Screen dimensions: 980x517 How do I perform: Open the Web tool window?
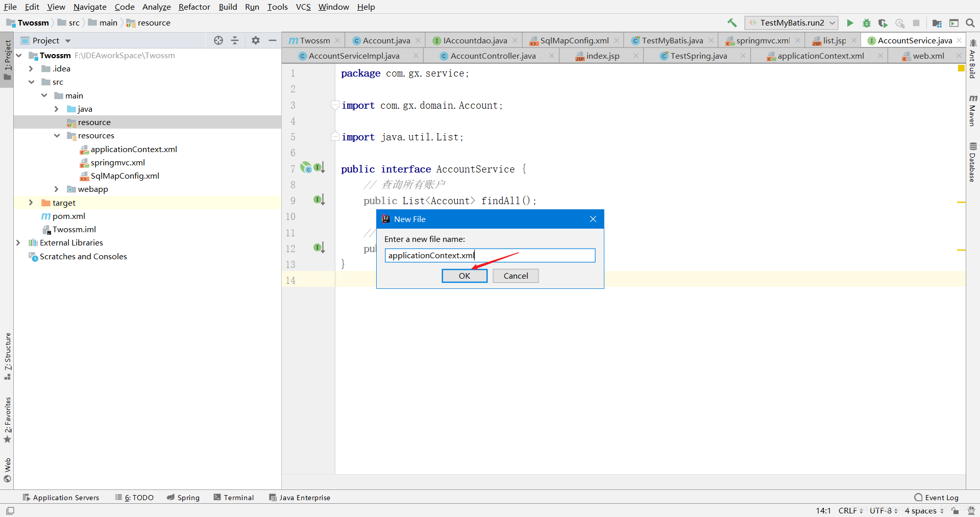point(7,470)
